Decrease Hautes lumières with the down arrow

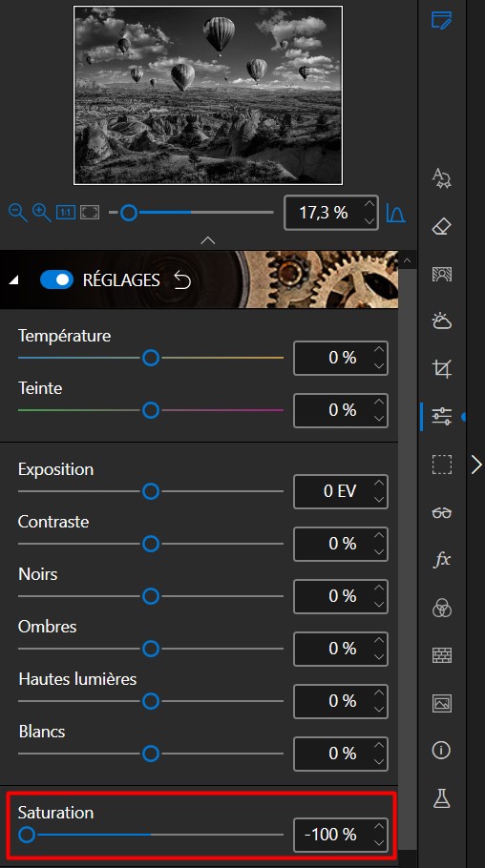(379, 709)
